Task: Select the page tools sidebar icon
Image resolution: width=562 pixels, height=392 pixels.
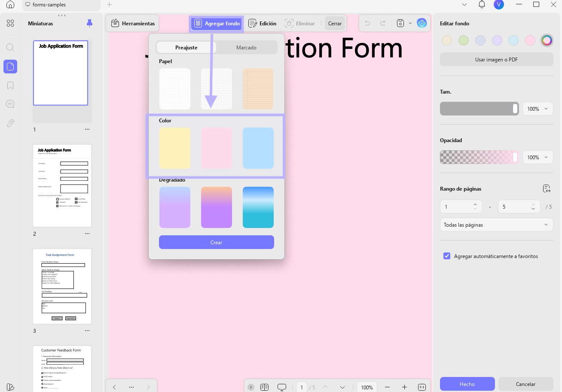Action: (10, 67)
